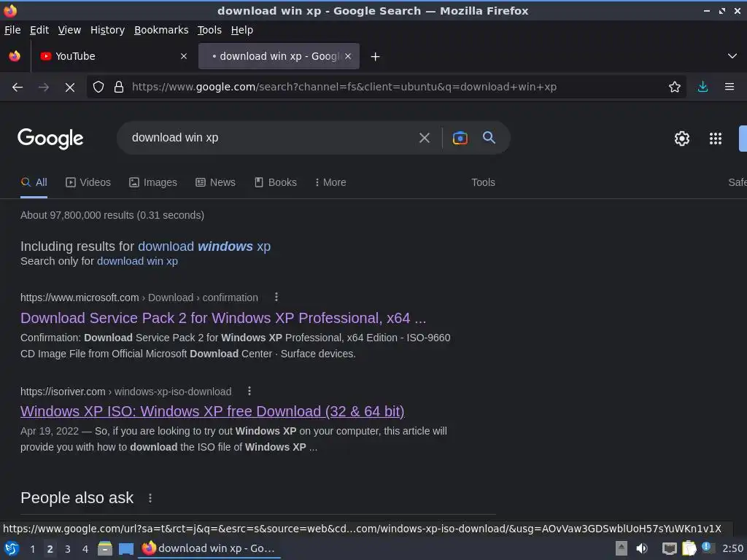Image resolution: width=747 pixels, height=560 pixels.
Task: Switch to News results
Action: click(215, 182)
